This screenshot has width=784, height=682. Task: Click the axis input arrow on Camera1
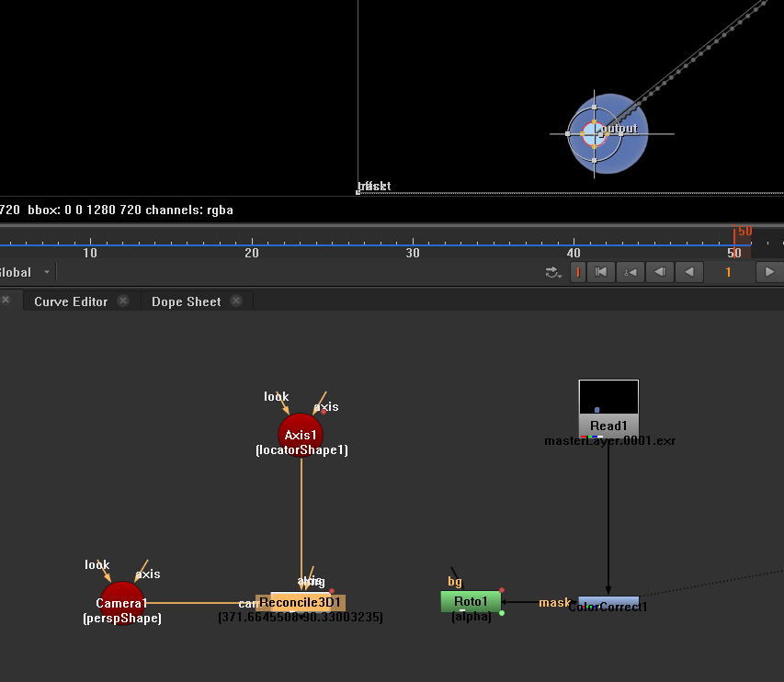[141, 571]
